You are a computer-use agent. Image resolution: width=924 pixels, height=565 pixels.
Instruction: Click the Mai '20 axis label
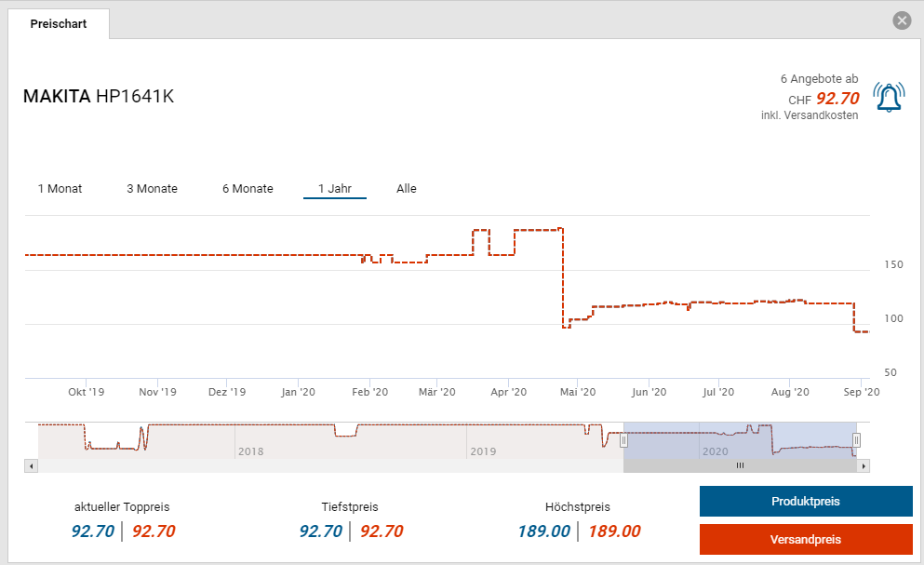point(578,392)
